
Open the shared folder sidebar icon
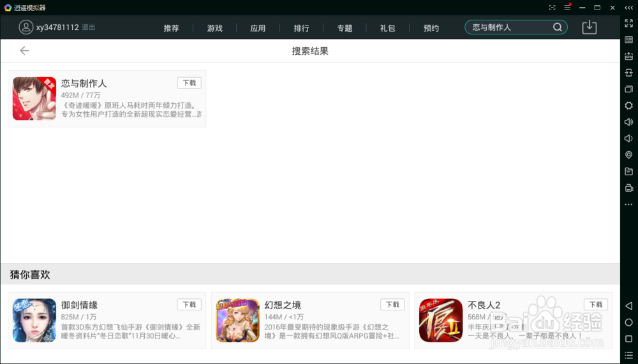[628, 171]
